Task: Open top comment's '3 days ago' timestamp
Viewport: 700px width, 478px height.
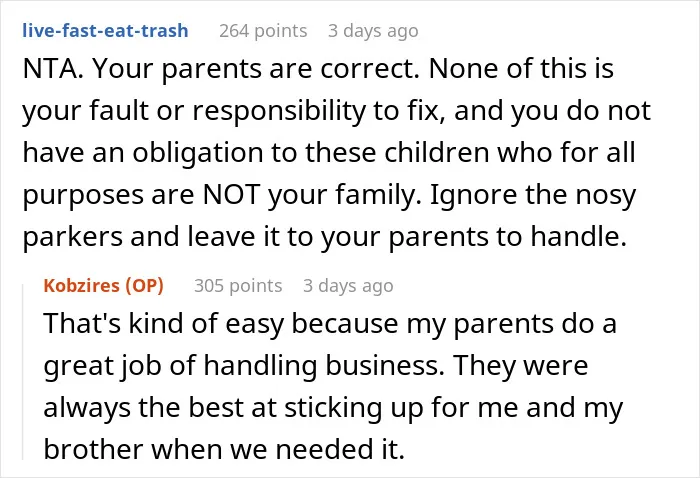Action: tap(373, 31)
